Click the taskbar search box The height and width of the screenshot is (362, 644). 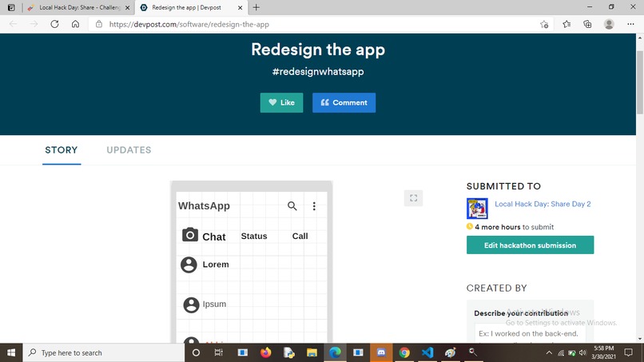point(104,352)
